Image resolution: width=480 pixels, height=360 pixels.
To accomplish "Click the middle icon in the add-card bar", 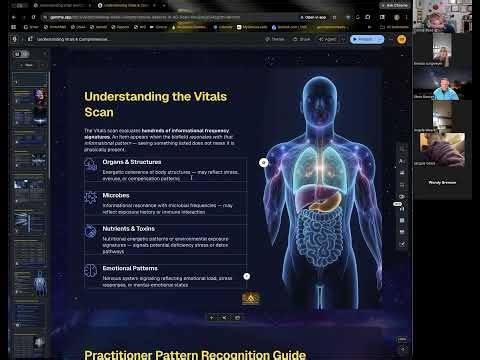I will coord(224,318).
